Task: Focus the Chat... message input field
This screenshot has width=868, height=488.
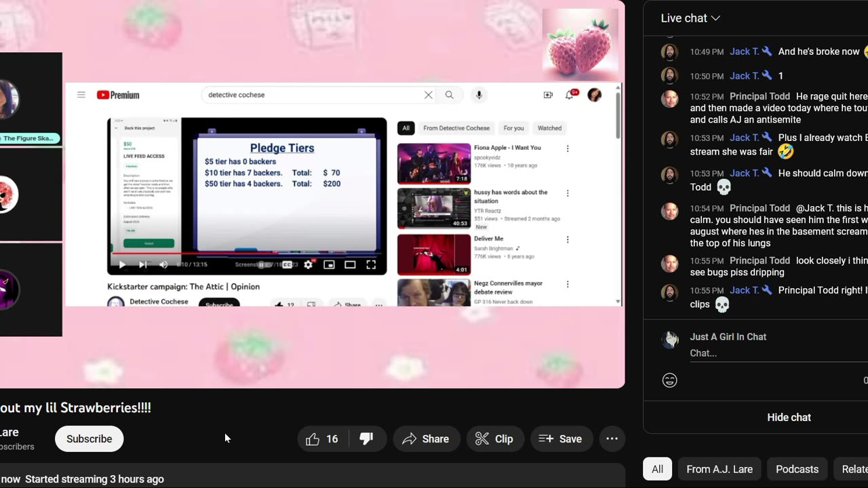Action: [x=778, y=353]
